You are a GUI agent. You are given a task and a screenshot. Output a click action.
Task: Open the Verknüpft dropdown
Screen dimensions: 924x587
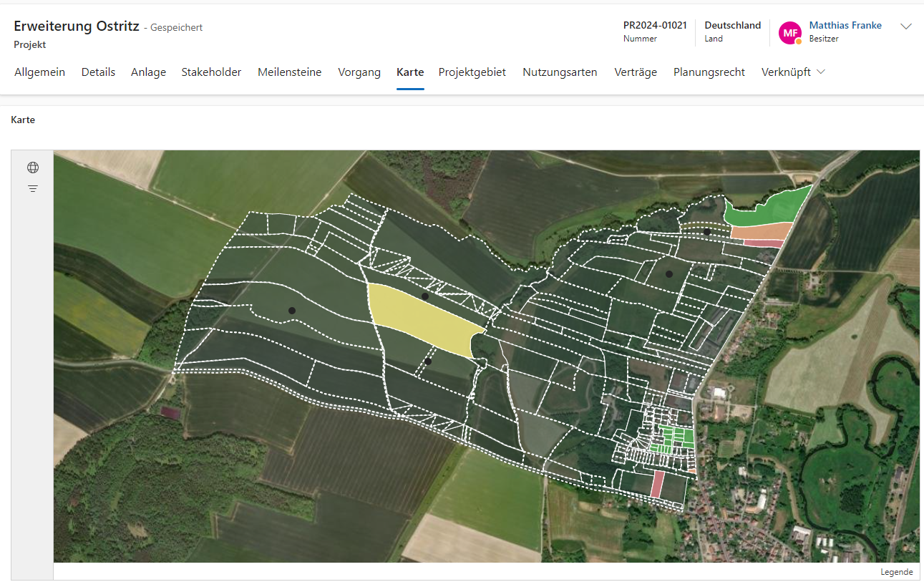(x=793, y=72)
